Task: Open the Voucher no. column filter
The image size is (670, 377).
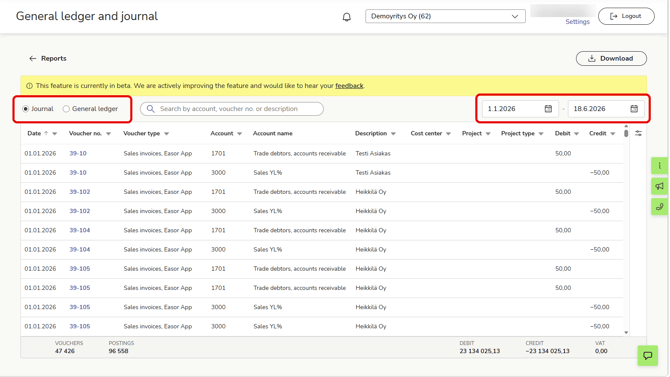Action: click(109, 134)
